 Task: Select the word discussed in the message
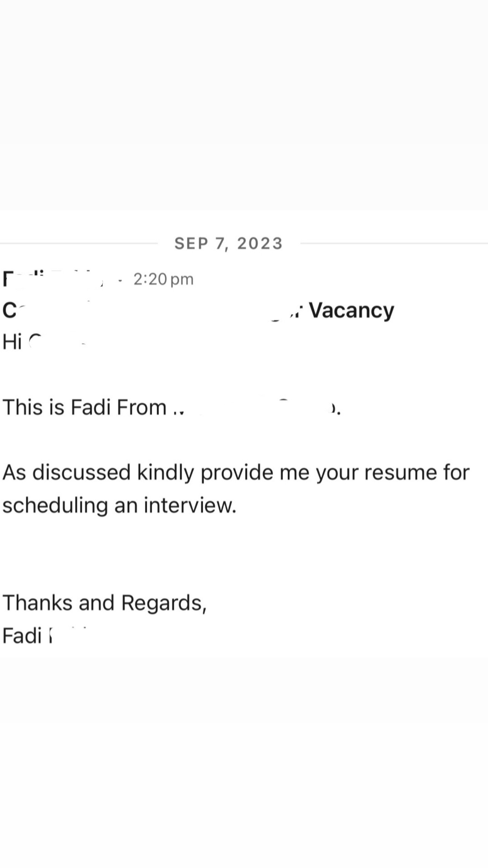82,472
